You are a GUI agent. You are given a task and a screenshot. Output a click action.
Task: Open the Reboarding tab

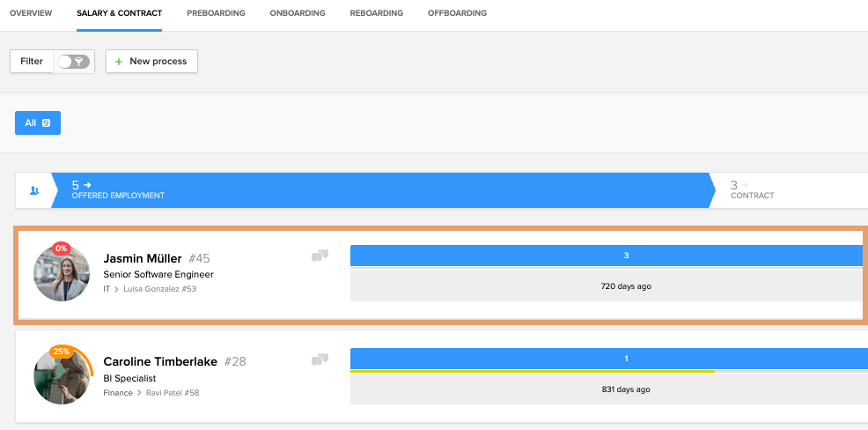pos(376,13)
